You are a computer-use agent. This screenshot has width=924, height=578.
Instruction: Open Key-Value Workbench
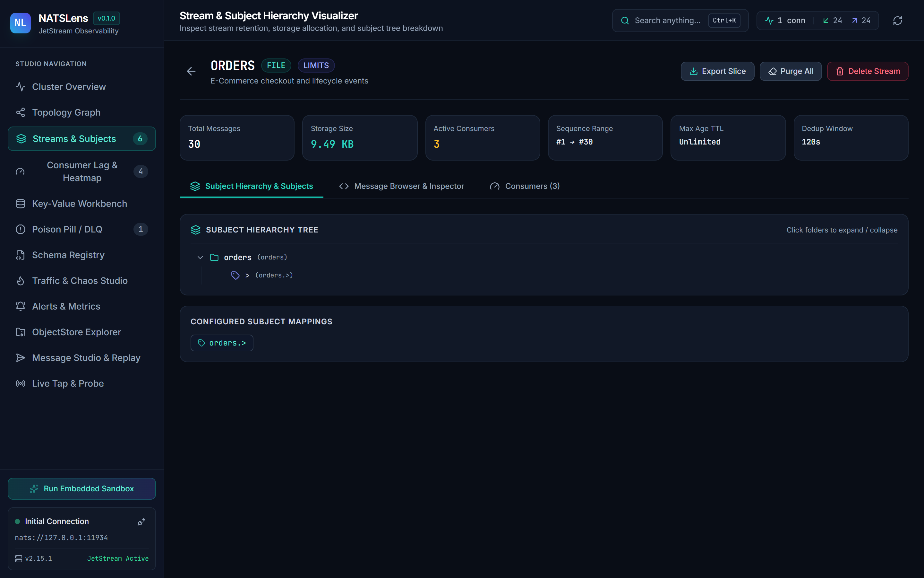tap(82, 204)
